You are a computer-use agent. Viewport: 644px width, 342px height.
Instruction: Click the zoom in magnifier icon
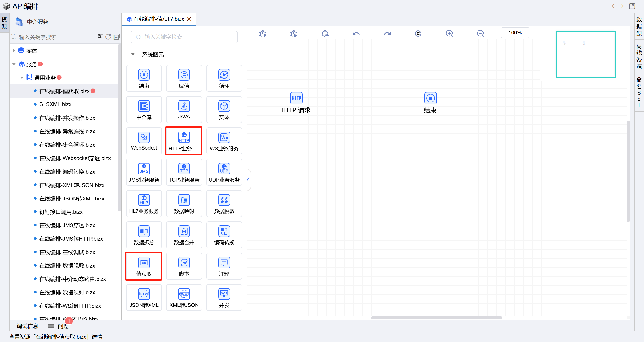coord(449,34)
